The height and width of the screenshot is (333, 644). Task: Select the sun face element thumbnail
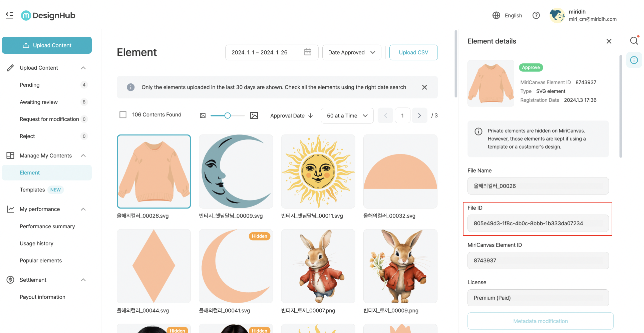tap(318, 172)
